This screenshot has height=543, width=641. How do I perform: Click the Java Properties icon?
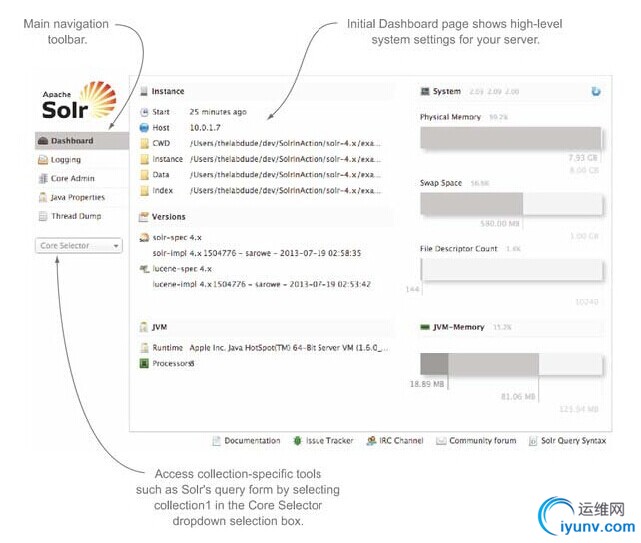click(x=43, y=197)
